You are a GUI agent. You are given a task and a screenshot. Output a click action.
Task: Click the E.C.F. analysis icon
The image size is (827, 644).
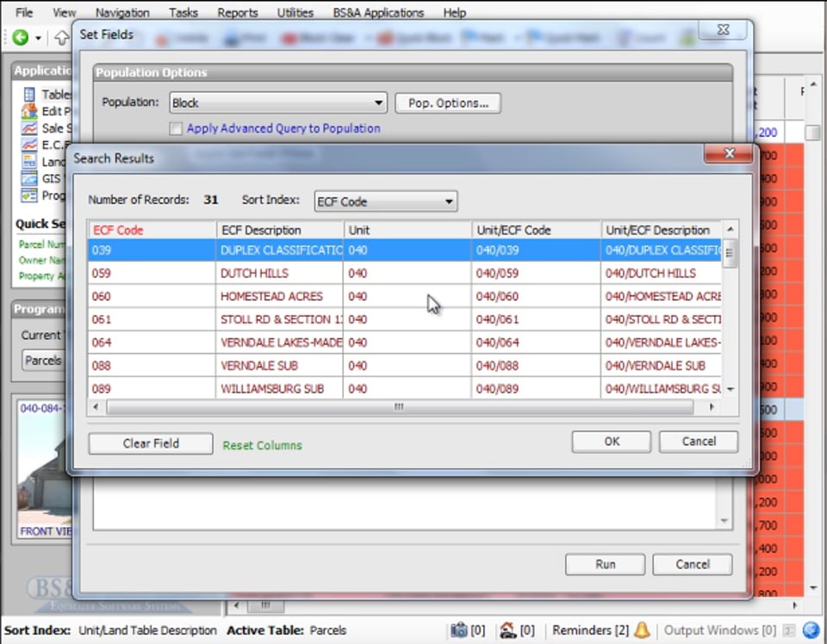point(29,145)
